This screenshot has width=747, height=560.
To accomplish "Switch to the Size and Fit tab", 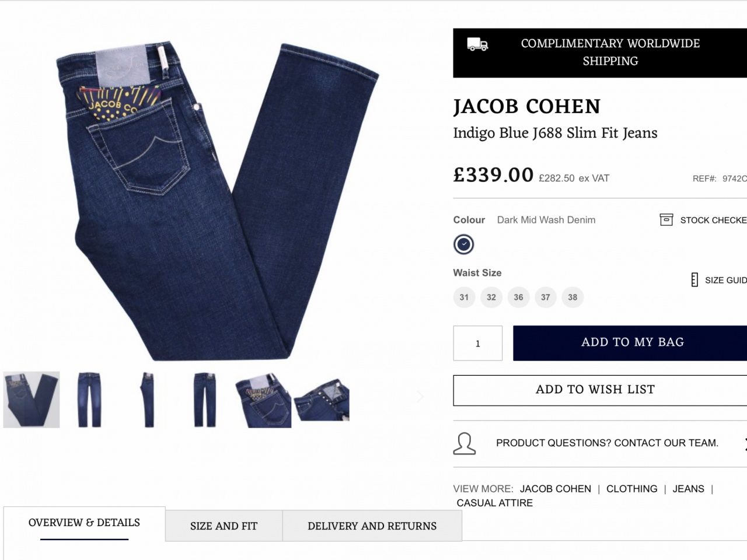I will [224, 526].
